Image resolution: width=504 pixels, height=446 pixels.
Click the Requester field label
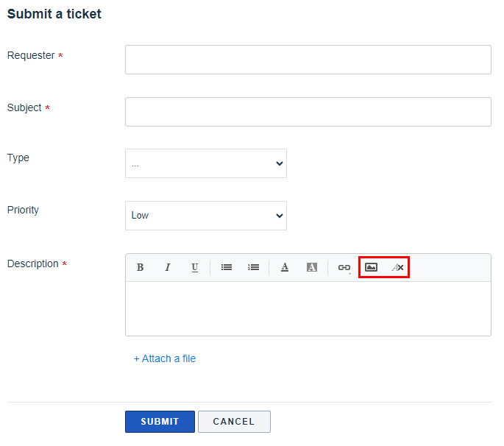point(31,55)
